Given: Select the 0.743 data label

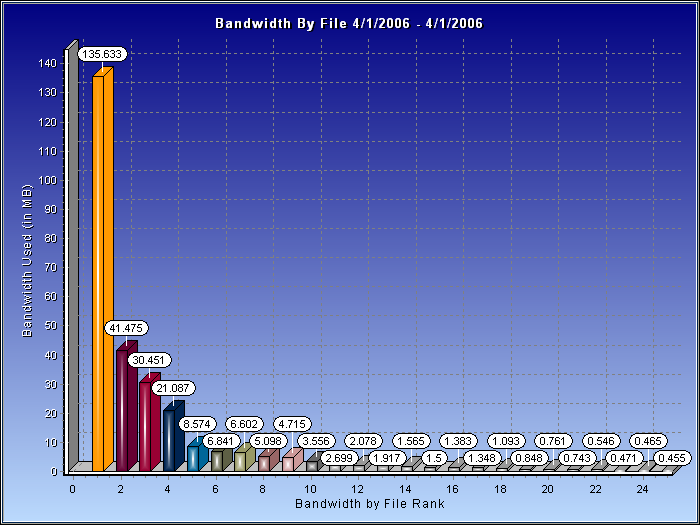Looking at the screenshot, I should [577, 458].
